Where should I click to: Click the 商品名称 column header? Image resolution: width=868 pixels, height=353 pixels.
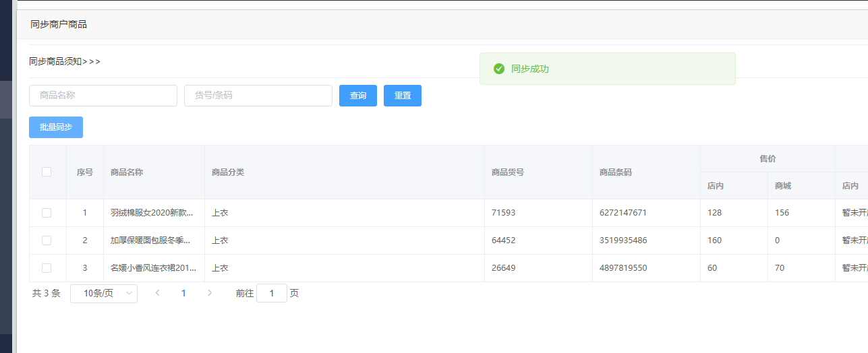coord(127,172)
